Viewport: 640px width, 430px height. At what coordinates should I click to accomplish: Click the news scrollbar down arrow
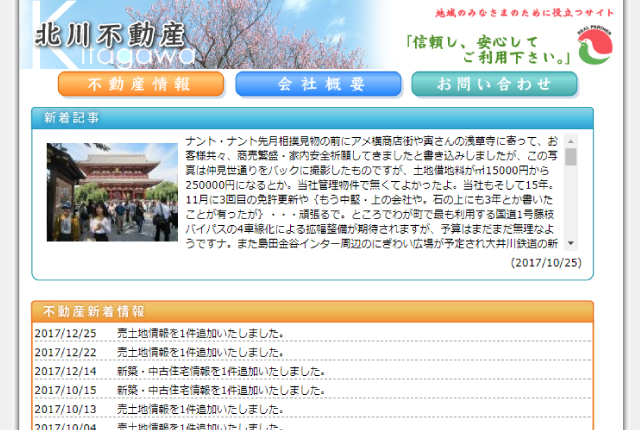(x=571, y=243)
